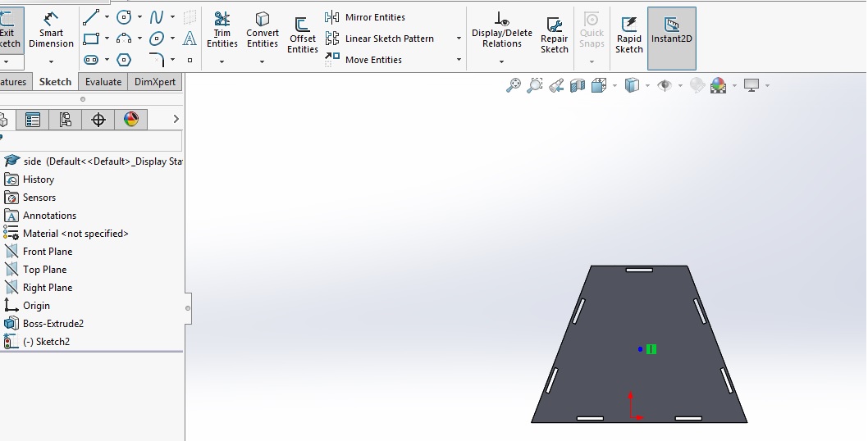Click the Convert Entities tool
This screenshot has height=441, width=868.
pos(263,30)
